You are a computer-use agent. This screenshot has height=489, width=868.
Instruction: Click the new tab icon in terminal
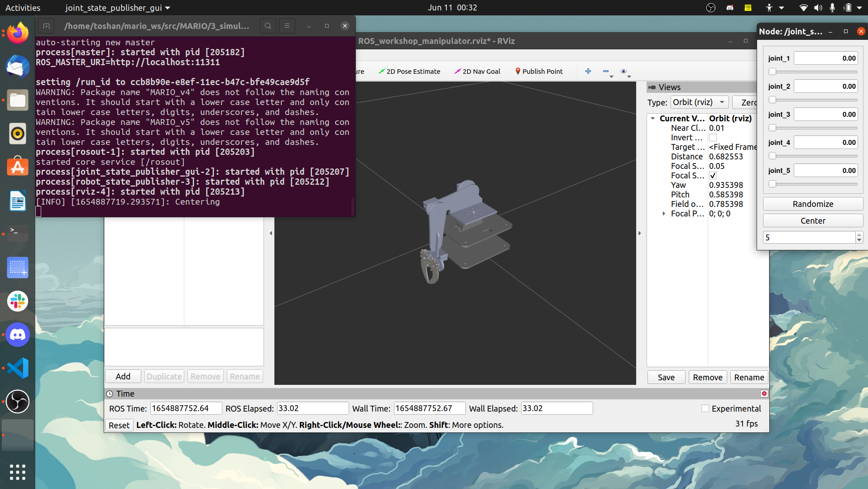(46, 26)
